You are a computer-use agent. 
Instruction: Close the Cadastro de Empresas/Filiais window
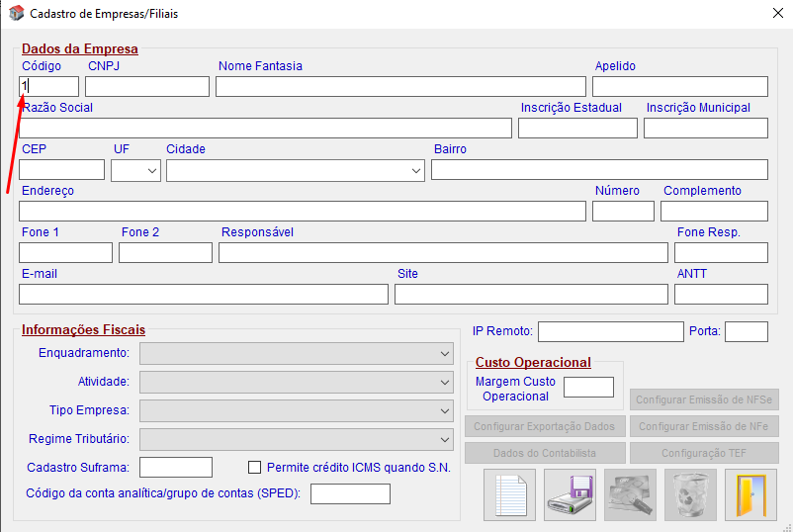(778, 13)
